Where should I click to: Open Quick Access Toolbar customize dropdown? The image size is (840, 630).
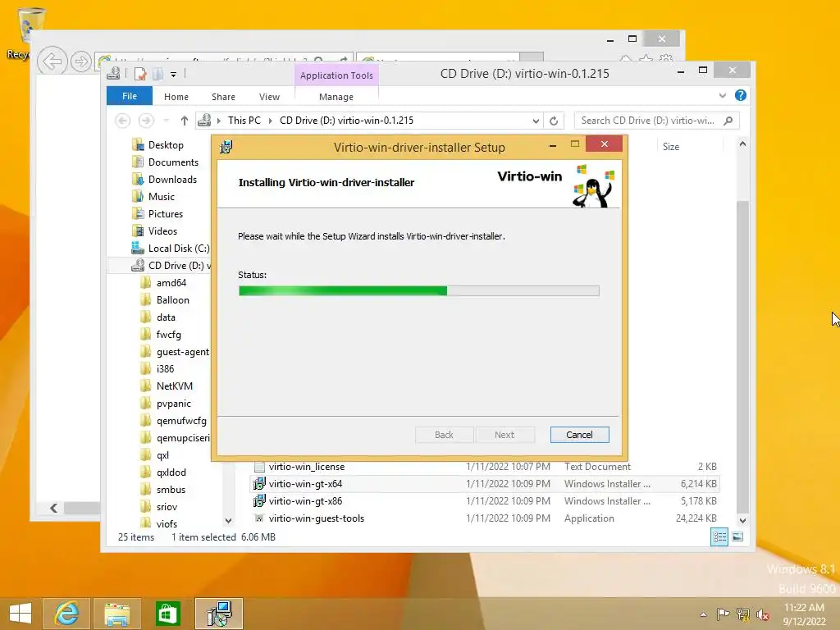point(174,75)
